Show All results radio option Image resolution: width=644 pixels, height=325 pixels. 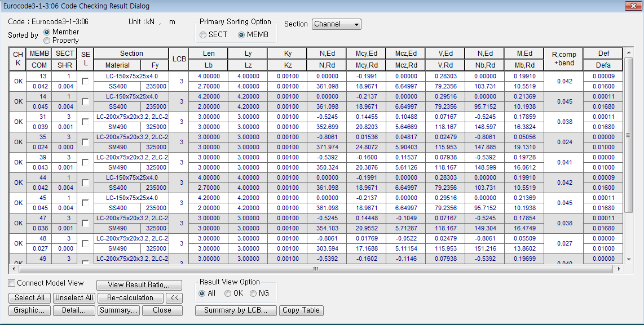click(202, 293)
